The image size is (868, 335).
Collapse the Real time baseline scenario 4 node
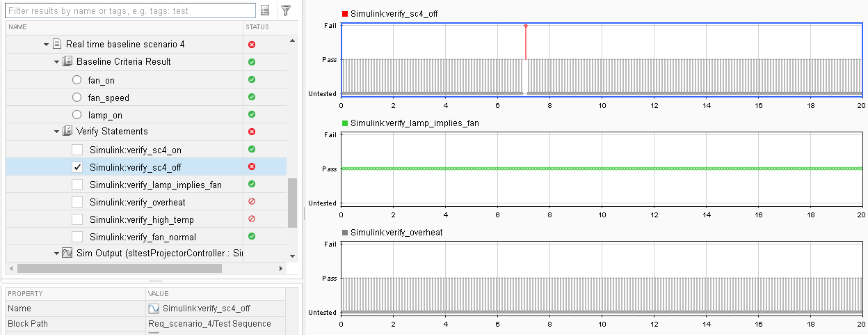click(46, 45)
